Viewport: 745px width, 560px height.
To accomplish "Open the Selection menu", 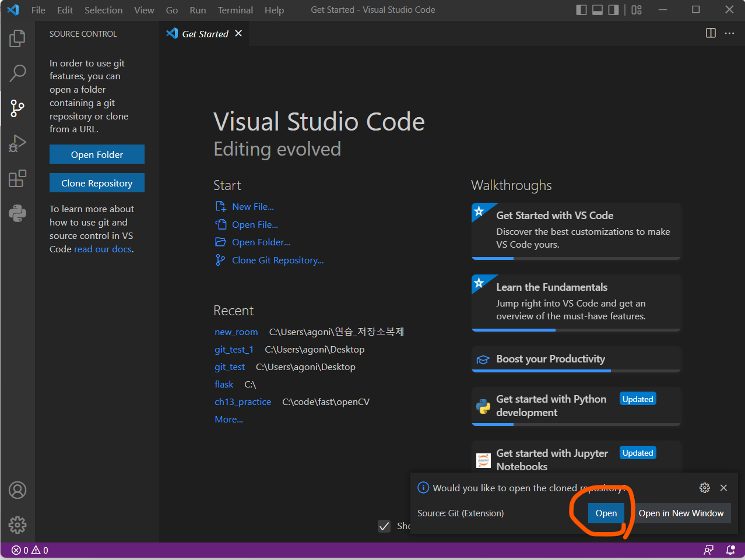I will [104, 10].
